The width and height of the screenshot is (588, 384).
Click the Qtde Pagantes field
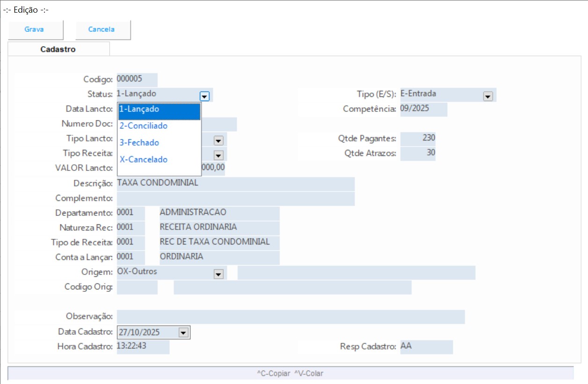(x=418, y=139)
